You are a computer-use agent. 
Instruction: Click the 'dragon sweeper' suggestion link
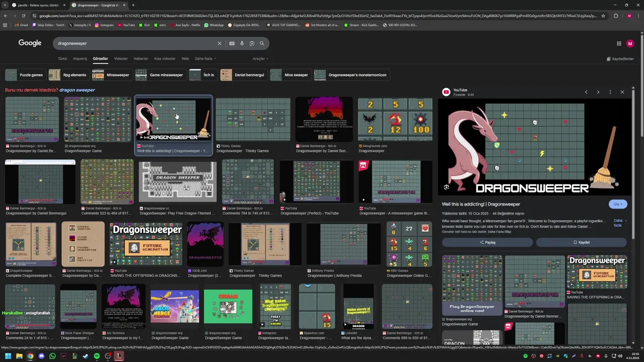click(77, 90)
